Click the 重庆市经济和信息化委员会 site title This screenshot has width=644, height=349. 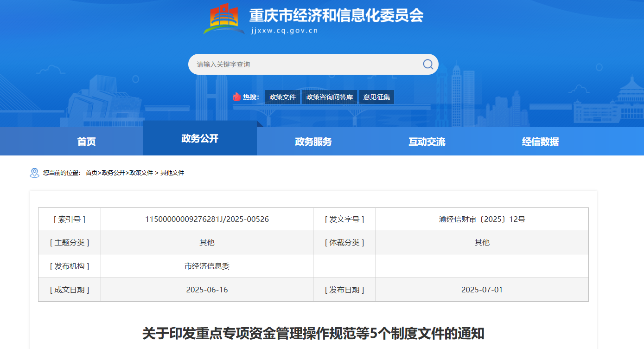[336, 15]
